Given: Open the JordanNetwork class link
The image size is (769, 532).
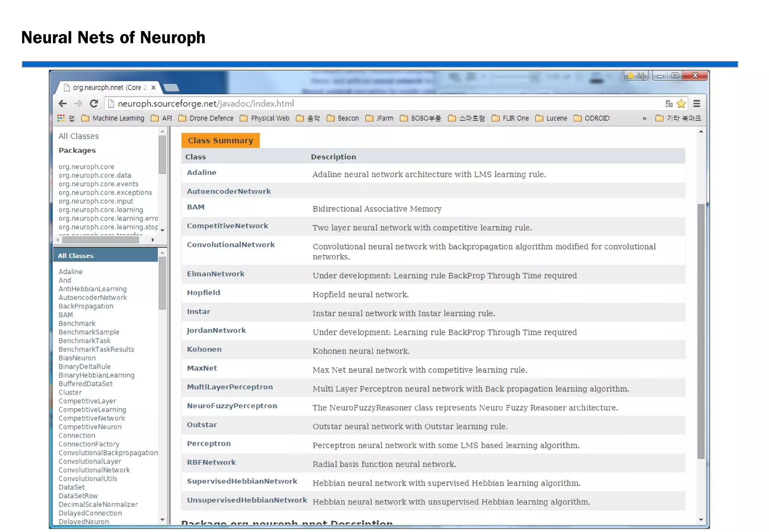Looking at the screenshot, I should point(216,330).
